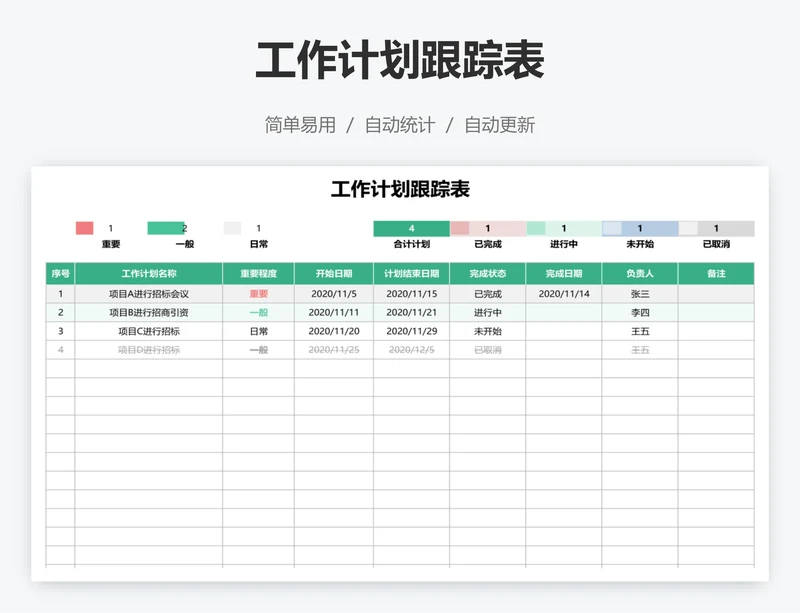Click the 备注 column header
This screenshot has width=800, height=613.
(716, 274)
